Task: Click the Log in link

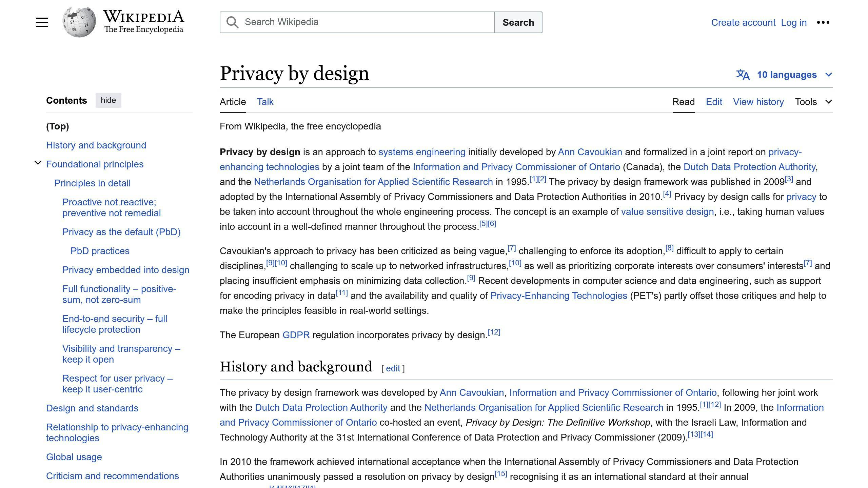Action: [793, 22]
